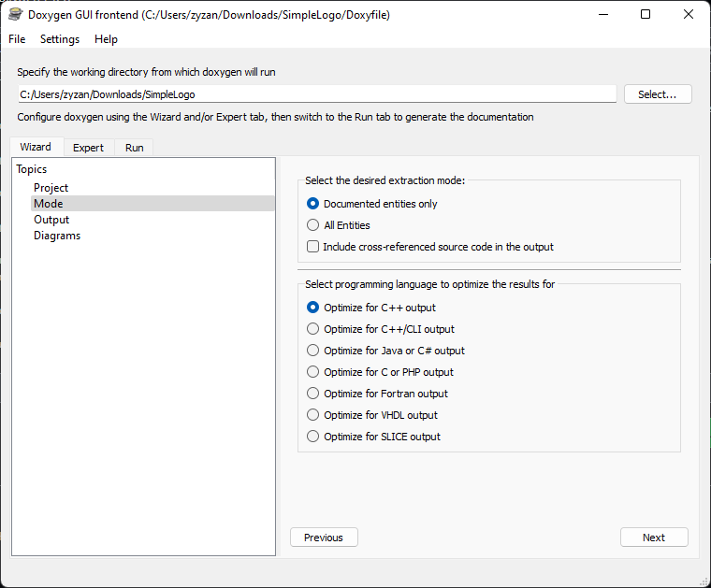Click the Next button
711x588 pixels.
point(654,538)
